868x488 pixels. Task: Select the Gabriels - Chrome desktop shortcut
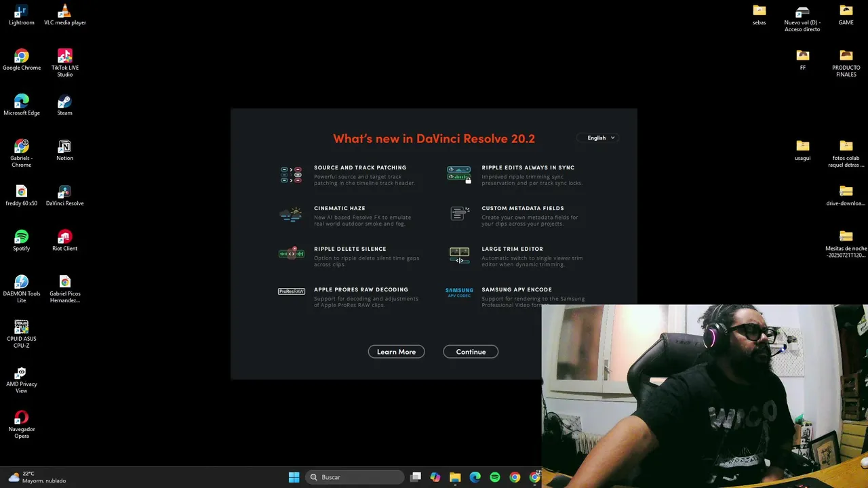tap(22, 153)
